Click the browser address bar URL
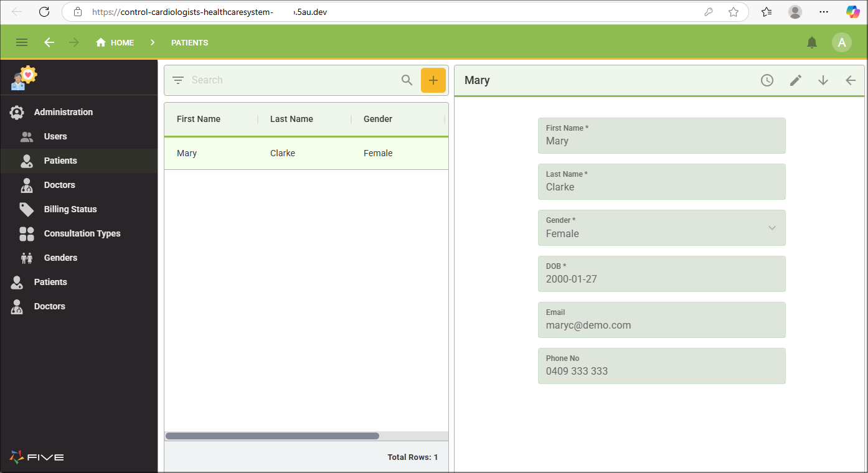868x473 pixels. (x=209, y=12)
